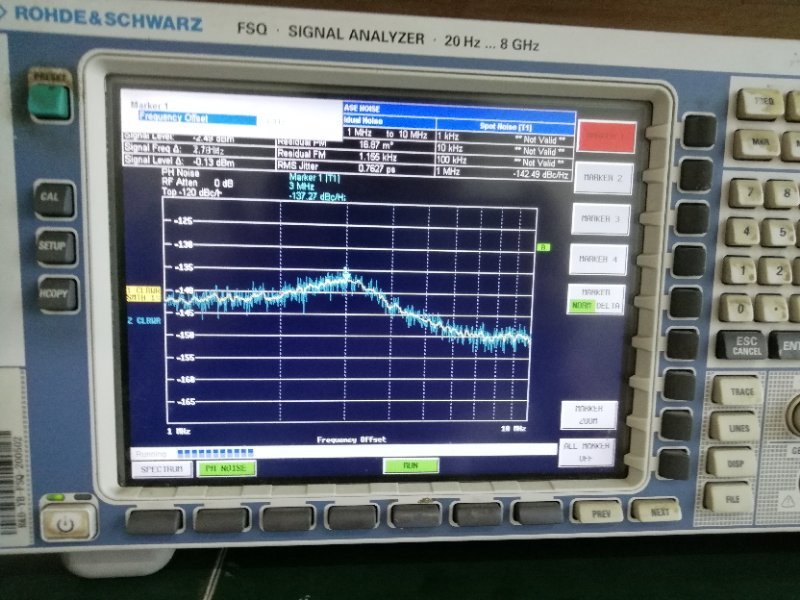Click the green A screen indicator
The width and height of the screenshot is (800, 600).
(543, 247)
